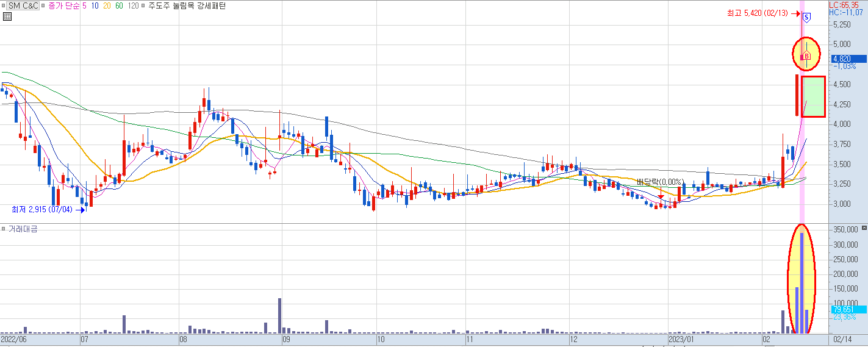The height and width of the screenshot is (347, 868).
Task: Click the 최고 5,420 (02/13) high label
Action: click(757, 13)
